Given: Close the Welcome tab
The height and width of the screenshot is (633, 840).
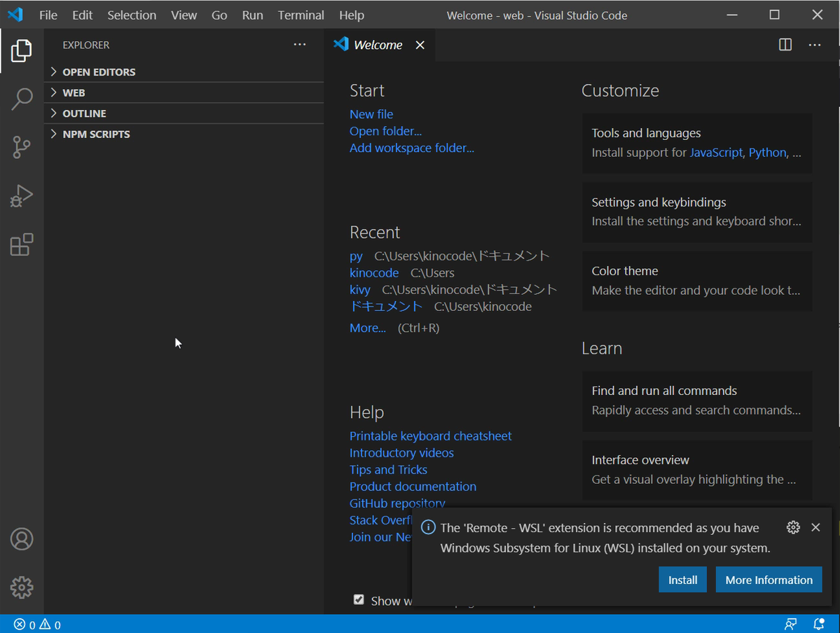Looking at the screenshot, I should tap(420, 45).
